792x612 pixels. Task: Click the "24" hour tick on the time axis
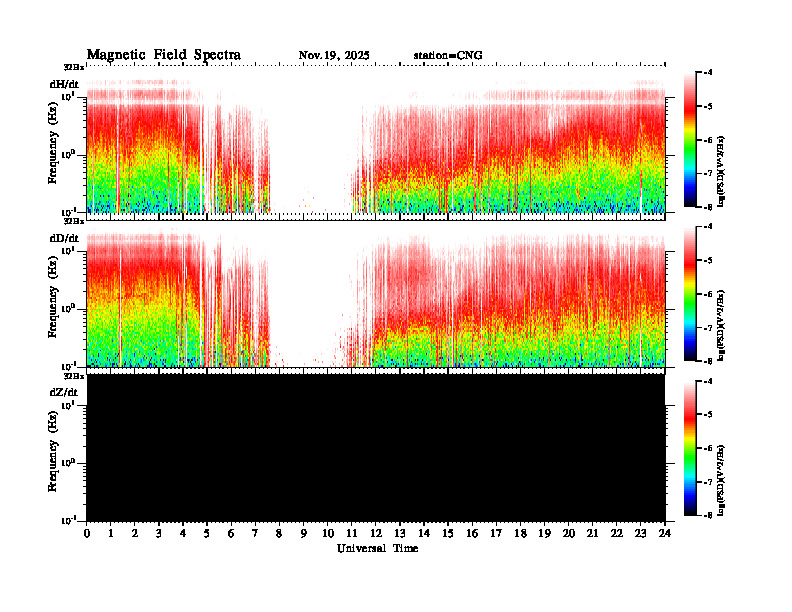pos(665,534)
